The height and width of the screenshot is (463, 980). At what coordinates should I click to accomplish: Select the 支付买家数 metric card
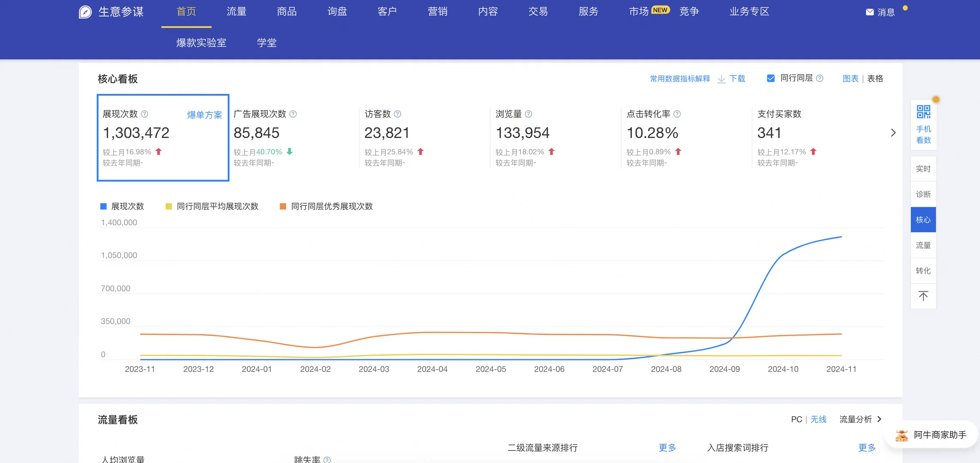[818, 138]
